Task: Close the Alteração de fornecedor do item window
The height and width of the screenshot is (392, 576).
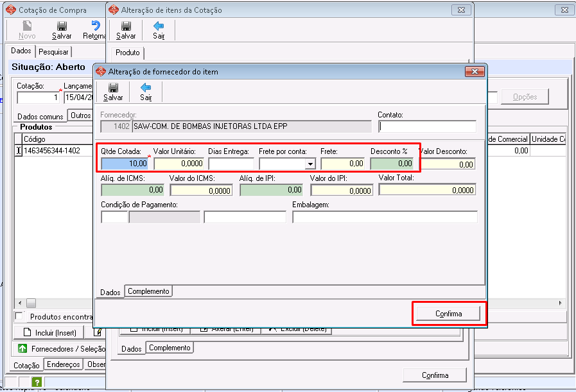Action: pyautogui.click(x=475, y=71)
